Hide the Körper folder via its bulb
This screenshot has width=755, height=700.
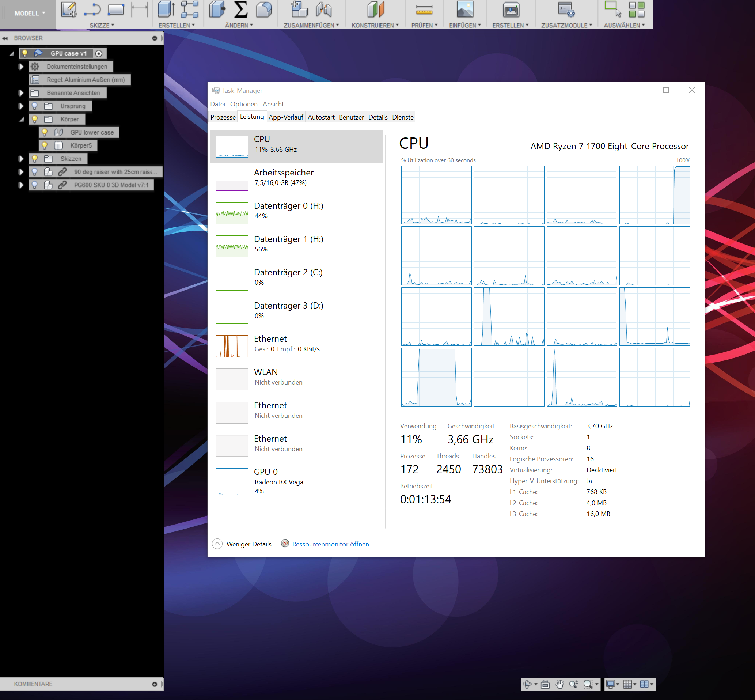[34, 119]
